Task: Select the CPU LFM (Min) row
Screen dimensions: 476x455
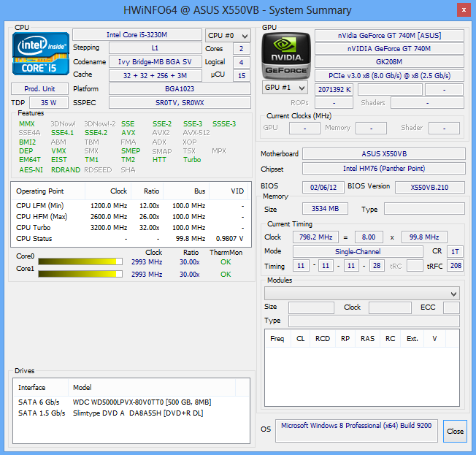Action: point(131,206)
